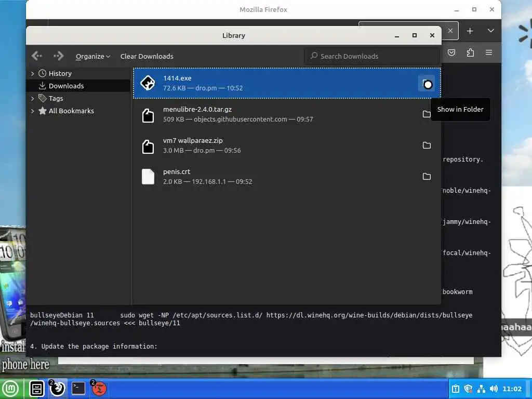Click the 3.0 MB dro.pm details text
The image size is (532, 399).
(202, 151)
